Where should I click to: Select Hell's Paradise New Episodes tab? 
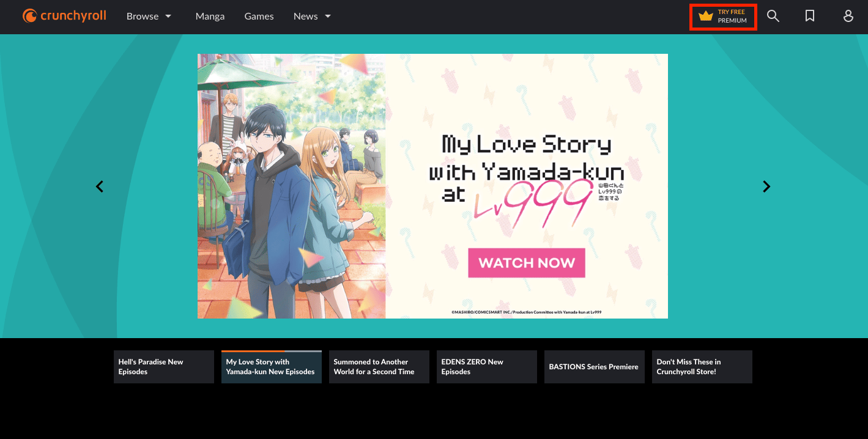pyautogui.click(x=164, y=367)
